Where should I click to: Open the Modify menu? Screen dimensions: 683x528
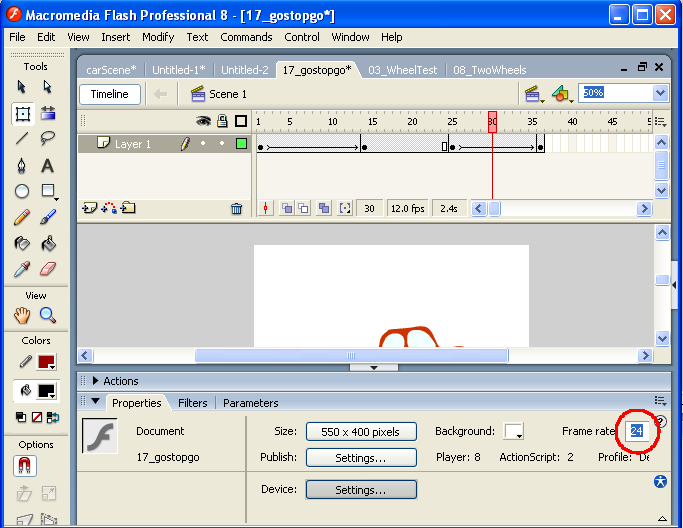(x=157, y=37)
